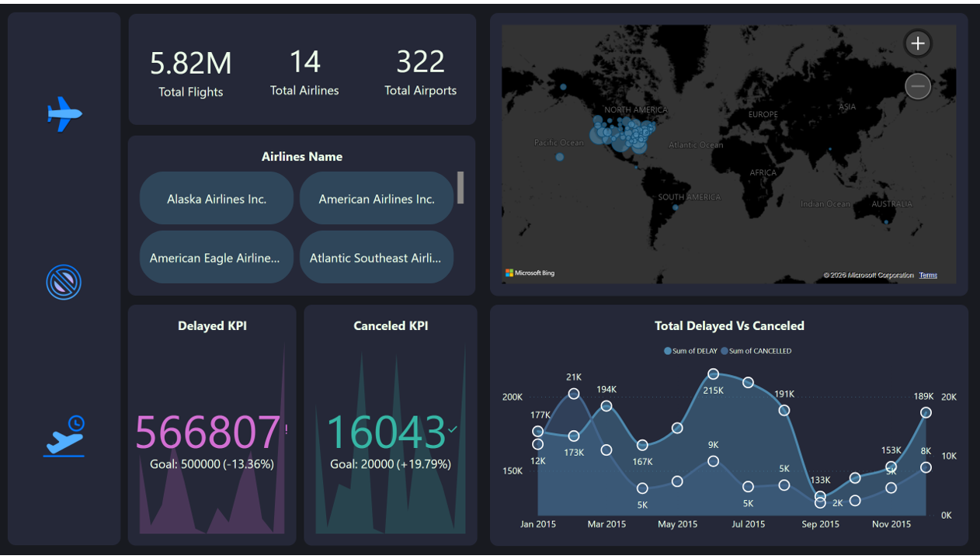980x559 pixels.
Task: Click the 12K data label
Action: 537,460
